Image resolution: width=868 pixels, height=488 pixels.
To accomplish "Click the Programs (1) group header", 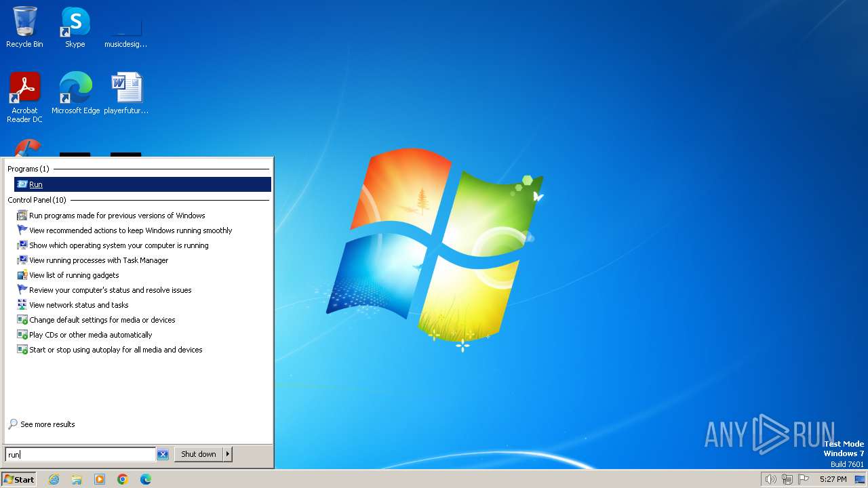I will click(28, 169).
